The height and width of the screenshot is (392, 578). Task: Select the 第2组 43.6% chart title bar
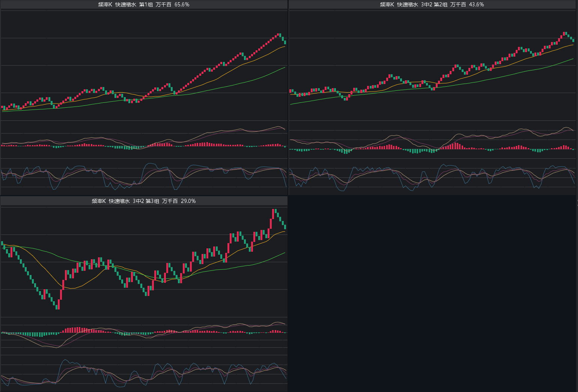click(x=432, y=5)
